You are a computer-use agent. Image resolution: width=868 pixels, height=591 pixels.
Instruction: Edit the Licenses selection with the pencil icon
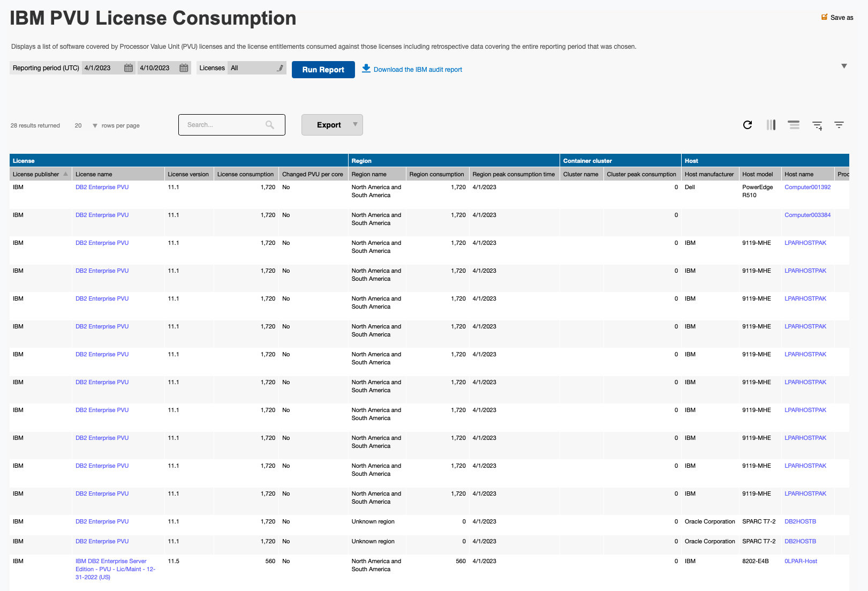[x=280, y=68]
